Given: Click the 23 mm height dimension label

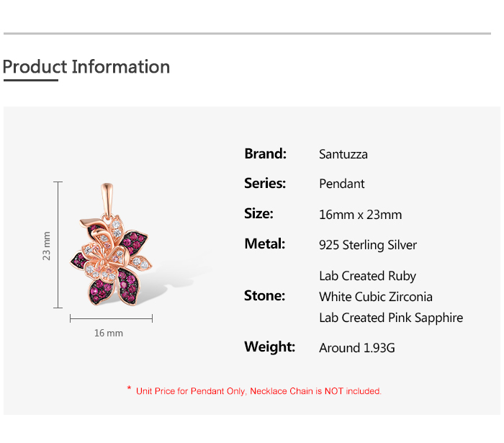Looking at the screenshot, I should point(47,246).
